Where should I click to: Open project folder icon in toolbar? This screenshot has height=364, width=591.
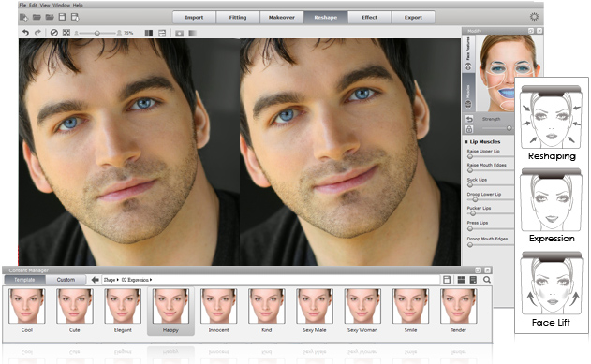click(x=37, y=17)
